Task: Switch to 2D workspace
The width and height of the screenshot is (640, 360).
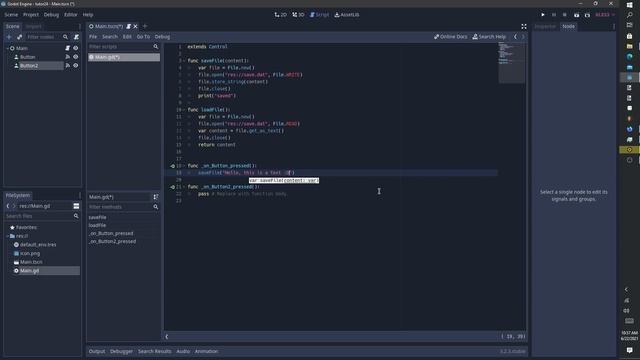Action: [280, 15]
